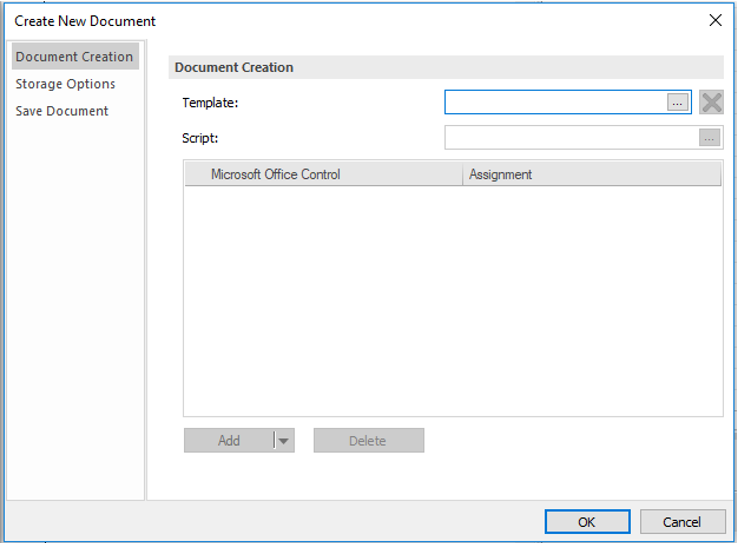Click the empty assignment list area
Image resolution: width=737 pixels, height=543 pixels.
452,300
